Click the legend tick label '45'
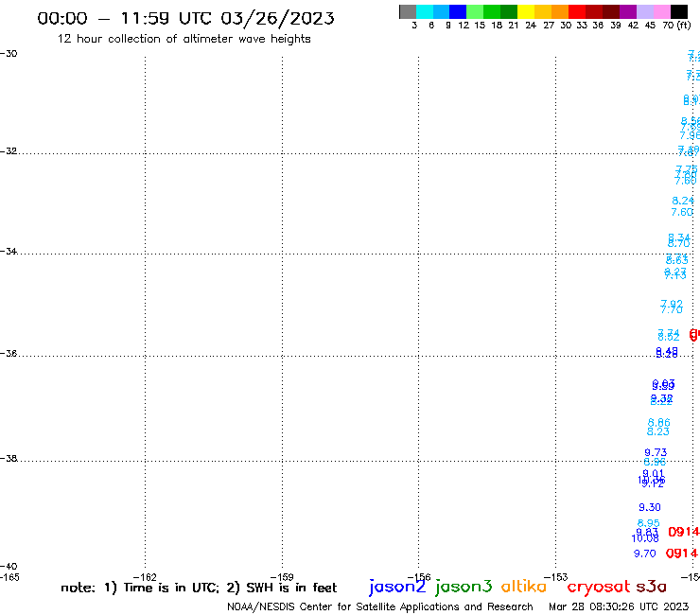Image resolution: width=700 pixels, height=615 pixels. click(x=650, y=26)
